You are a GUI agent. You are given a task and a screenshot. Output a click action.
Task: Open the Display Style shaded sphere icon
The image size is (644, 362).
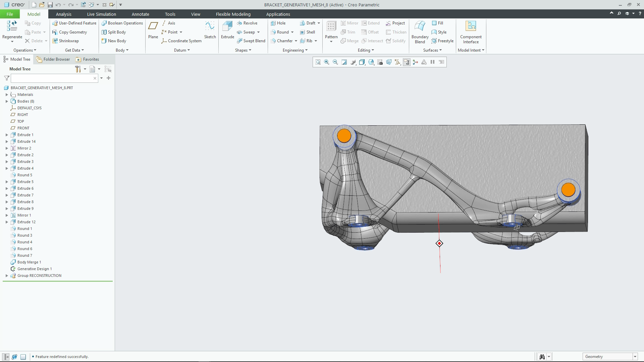353,62
